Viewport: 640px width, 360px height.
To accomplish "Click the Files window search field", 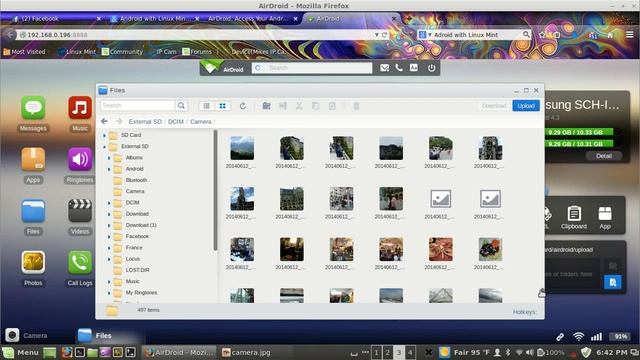I will pyautogui.click(x=138, y=106).
